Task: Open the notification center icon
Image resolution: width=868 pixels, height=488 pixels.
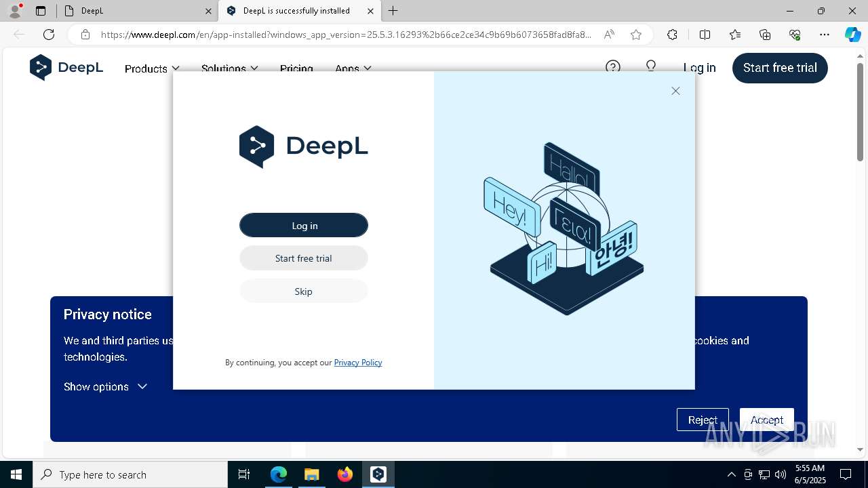Action: tap(846, 474)
